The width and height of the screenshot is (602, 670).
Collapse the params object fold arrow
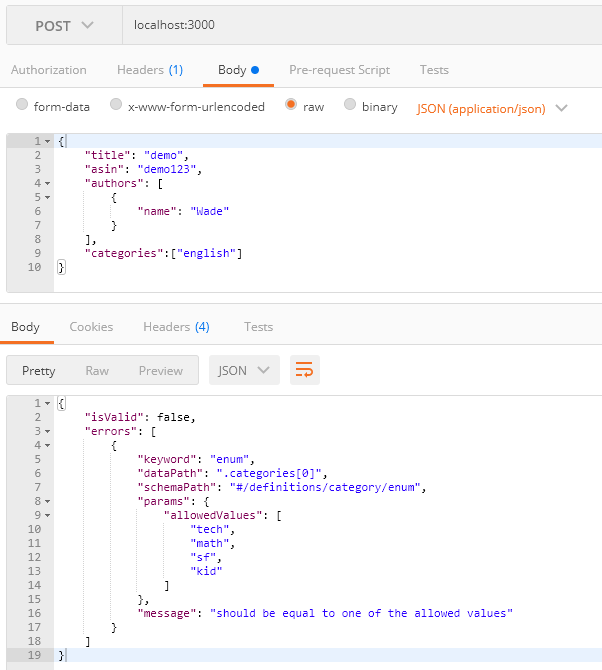point(47,502)
